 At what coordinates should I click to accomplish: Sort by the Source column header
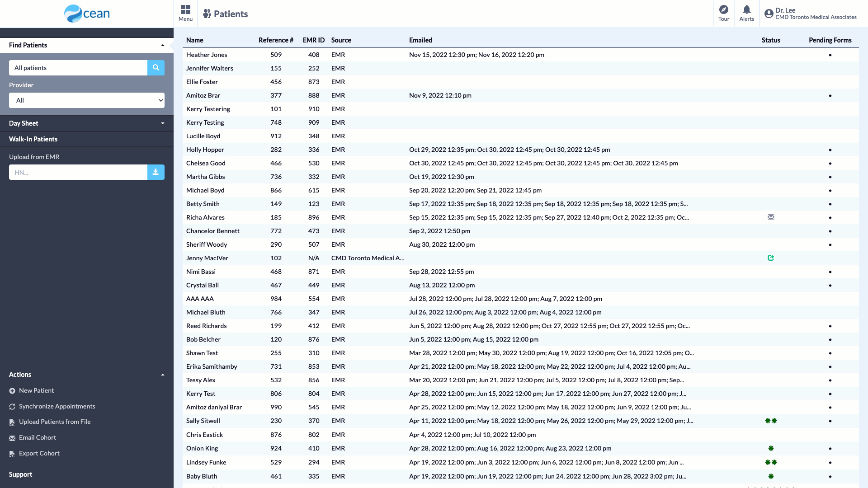[x=341, y=40]
